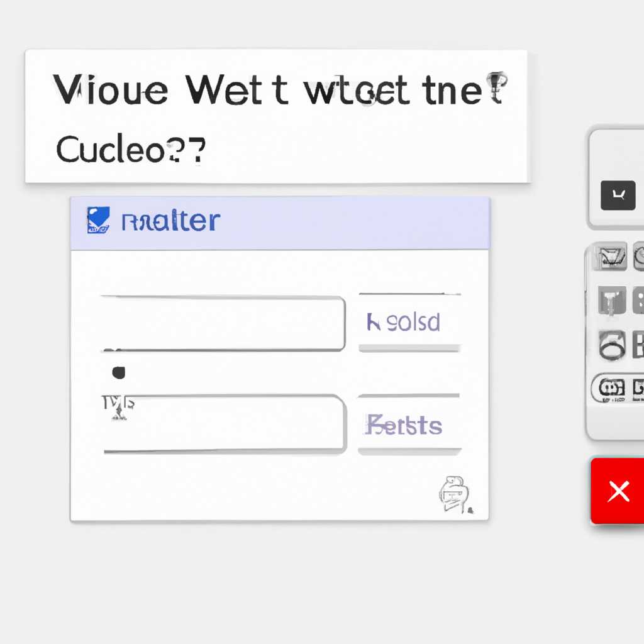Click the face sketch icon in dialog corner
Viewport: 644px width, 644px height.
(x=455, y=494)
